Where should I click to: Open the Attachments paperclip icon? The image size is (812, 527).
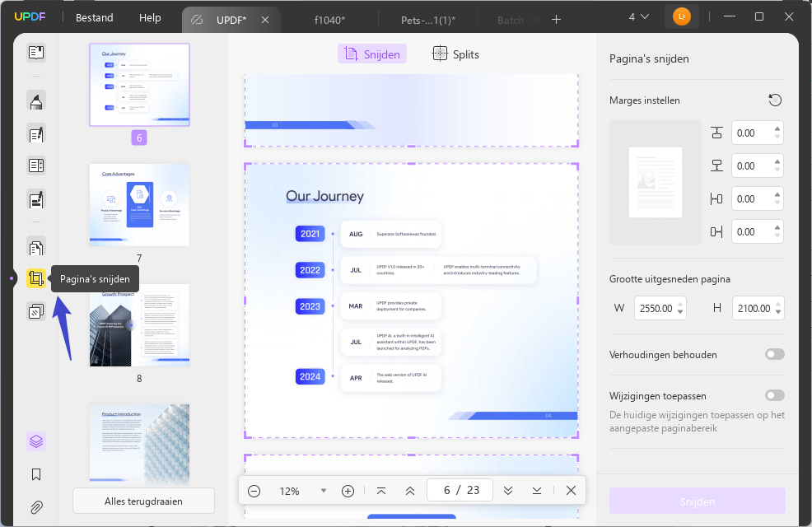click(36, 507)
